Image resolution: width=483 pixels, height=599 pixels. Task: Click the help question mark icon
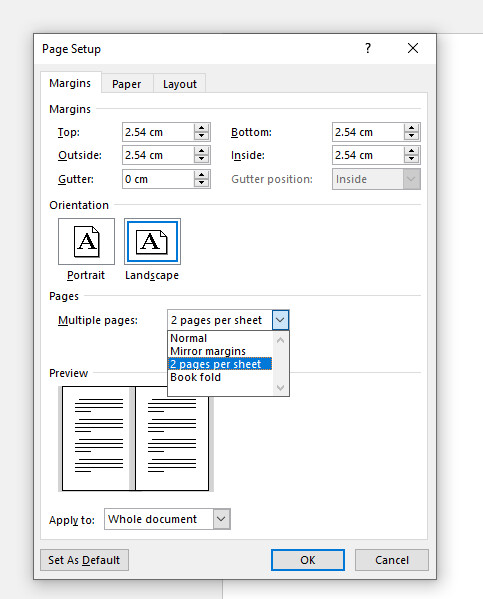coord(368,48)
